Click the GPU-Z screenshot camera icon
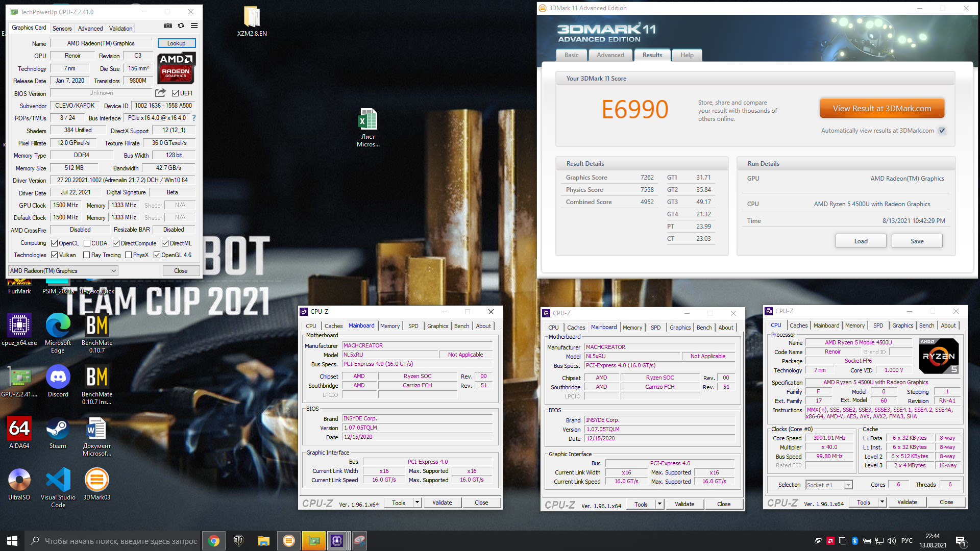Screen dimensions: 980x551 pos(167,26)
